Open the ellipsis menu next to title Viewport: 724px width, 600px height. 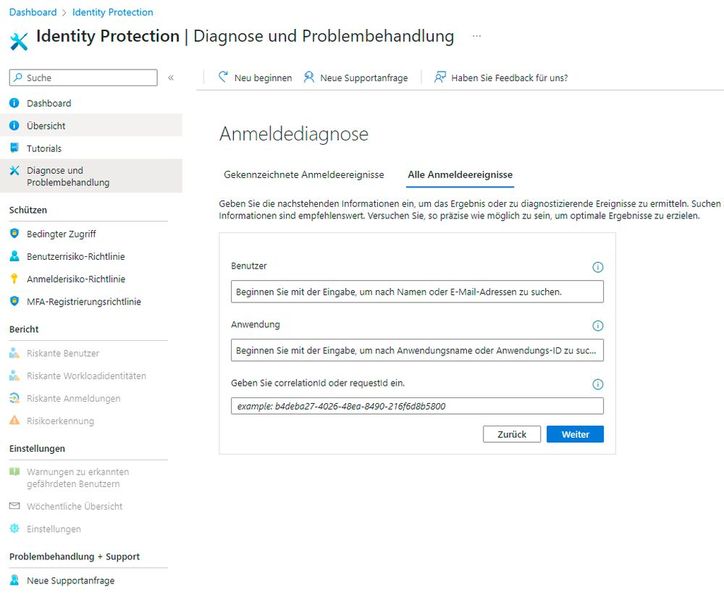(476, 36)
